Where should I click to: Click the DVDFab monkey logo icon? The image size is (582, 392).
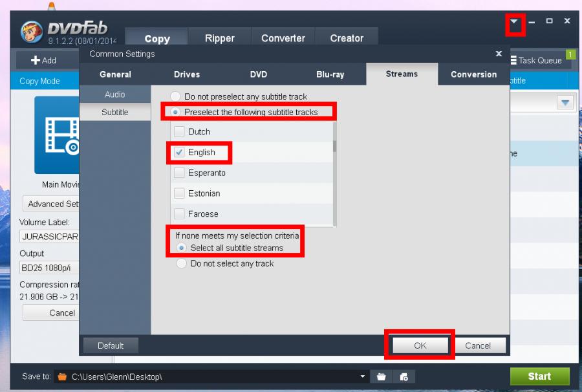click(x=31, y=32)
